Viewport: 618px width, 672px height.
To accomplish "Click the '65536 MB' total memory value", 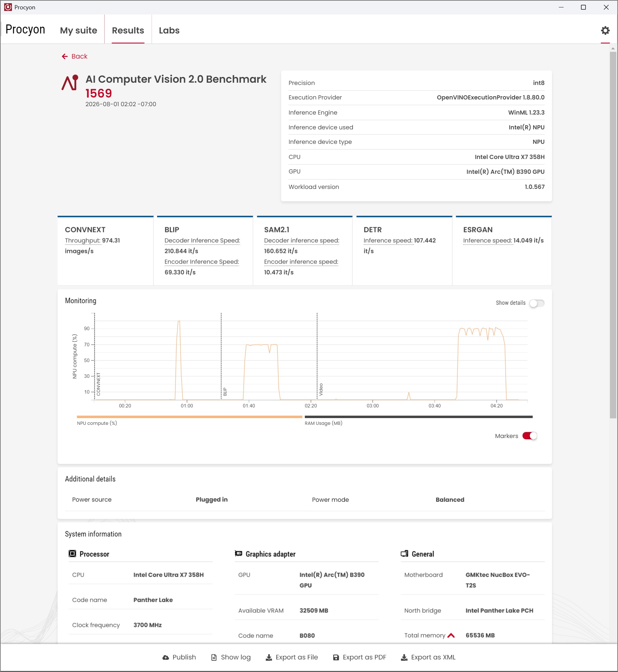I will click(x=480, y=635).
